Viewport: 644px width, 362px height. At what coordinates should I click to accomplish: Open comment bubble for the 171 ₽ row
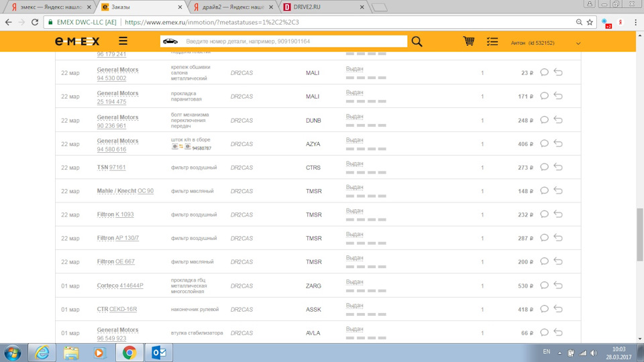pyautogui.click(x=544, y=96)
